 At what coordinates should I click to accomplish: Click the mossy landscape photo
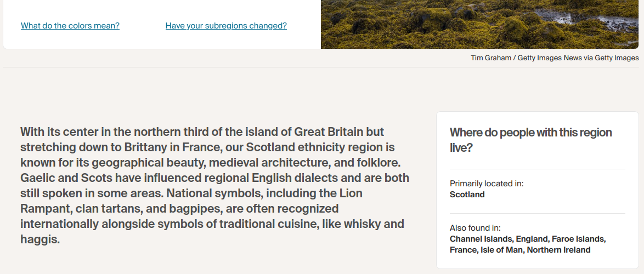click(x=482, y=24)
